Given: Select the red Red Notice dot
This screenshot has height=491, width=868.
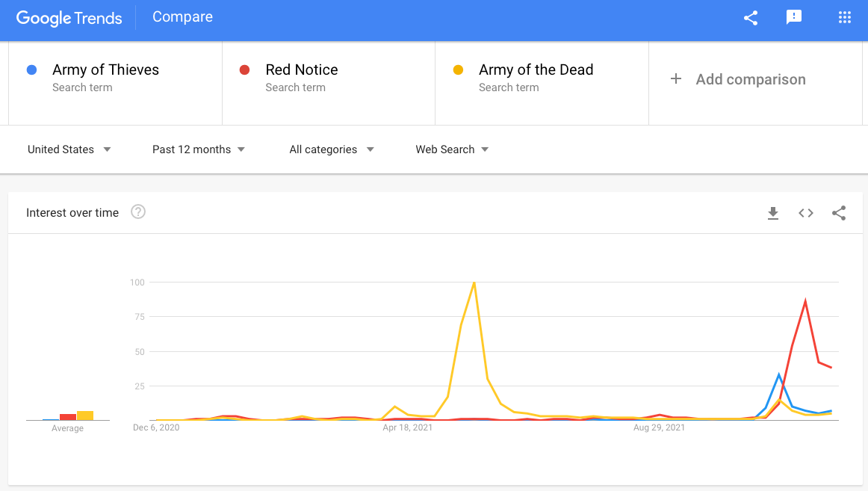Looking at the screenshot, I should 245,70.
